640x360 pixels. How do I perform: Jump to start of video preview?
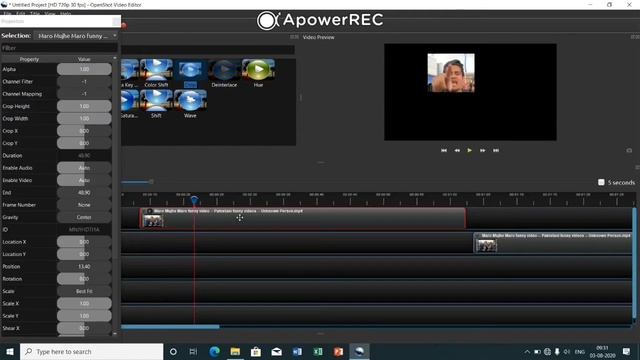[444, 150]
